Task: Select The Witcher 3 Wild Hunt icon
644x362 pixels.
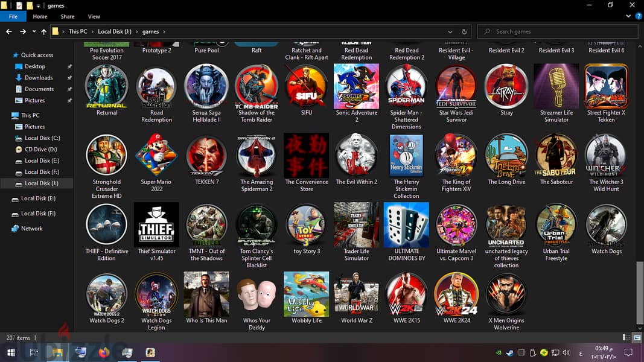Action: pyautogui.click(x=606, y=156)
